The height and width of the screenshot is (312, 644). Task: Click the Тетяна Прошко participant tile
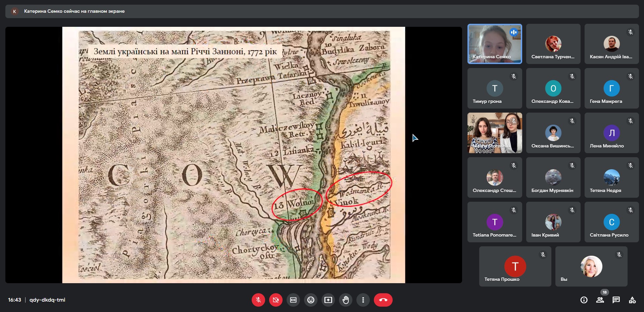tap(515, 266)
